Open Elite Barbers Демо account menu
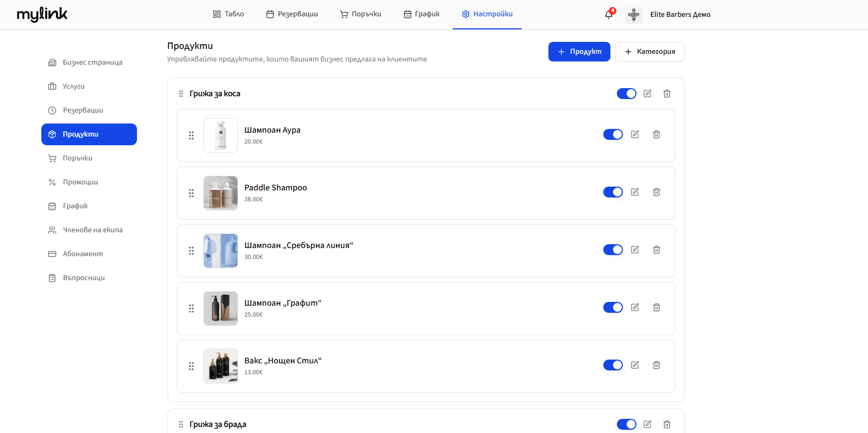This screenshot has width=868, height=433. tap(669, 15)
